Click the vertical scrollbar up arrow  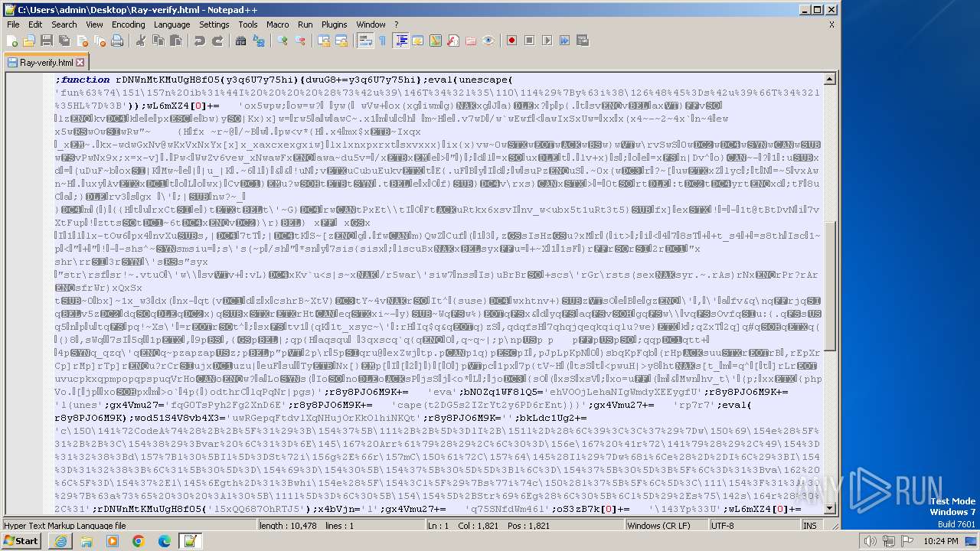point(830,79)
